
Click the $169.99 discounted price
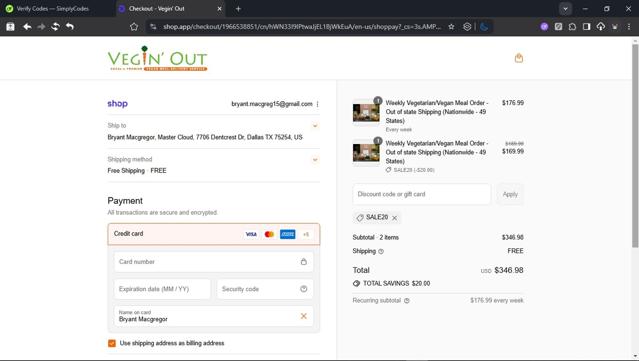(513, 151)
